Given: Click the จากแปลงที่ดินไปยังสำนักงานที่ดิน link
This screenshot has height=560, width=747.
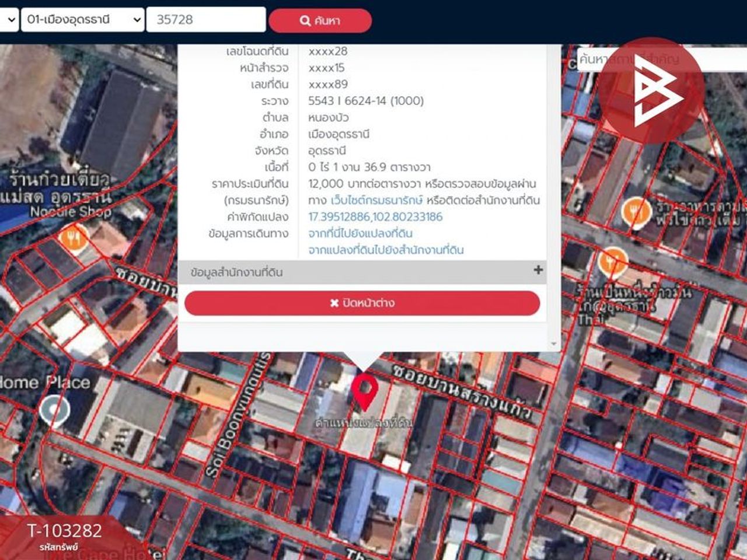Looking at the screenshot, I should pyautogui.click(x=386, y=250).
